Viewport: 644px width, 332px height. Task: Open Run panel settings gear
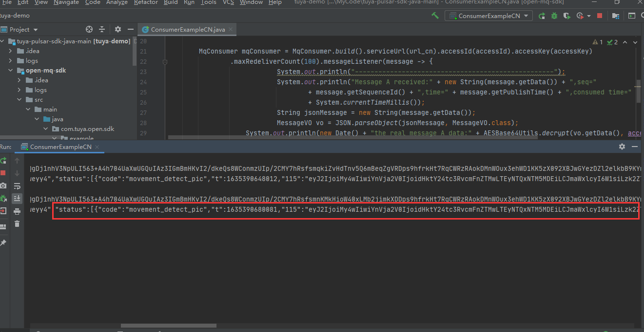coord(622,147)
